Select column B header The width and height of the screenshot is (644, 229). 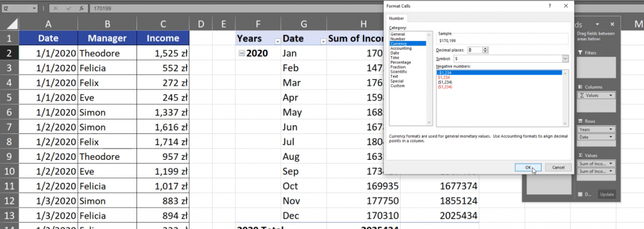[x=107, y=25]
